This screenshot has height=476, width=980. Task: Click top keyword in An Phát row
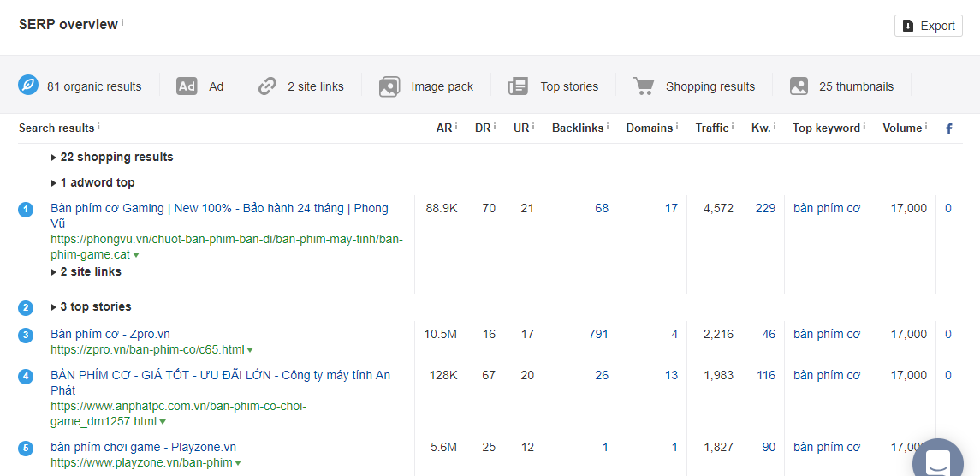tap(827, 375)
